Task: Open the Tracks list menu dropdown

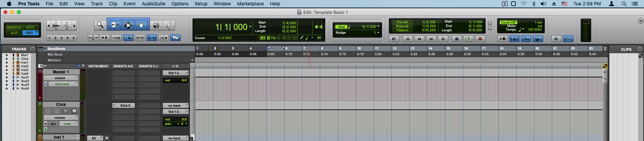Action: pos(32,49)
